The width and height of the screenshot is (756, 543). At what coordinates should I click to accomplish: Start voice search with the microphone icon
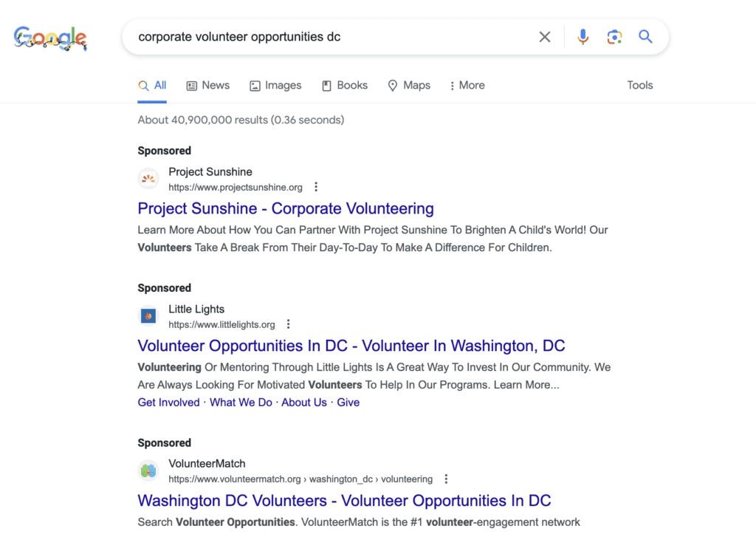click(583, 37)
